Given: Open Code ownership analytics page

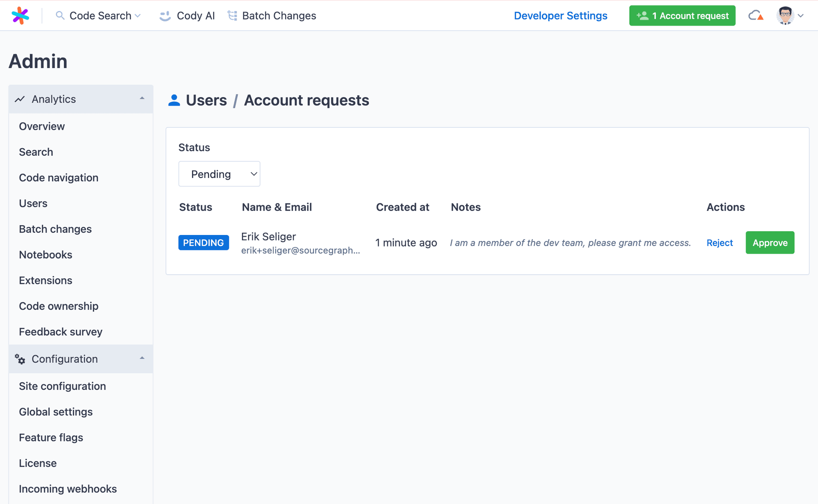Looking at the screenshot, I should (x=59, y=306).
